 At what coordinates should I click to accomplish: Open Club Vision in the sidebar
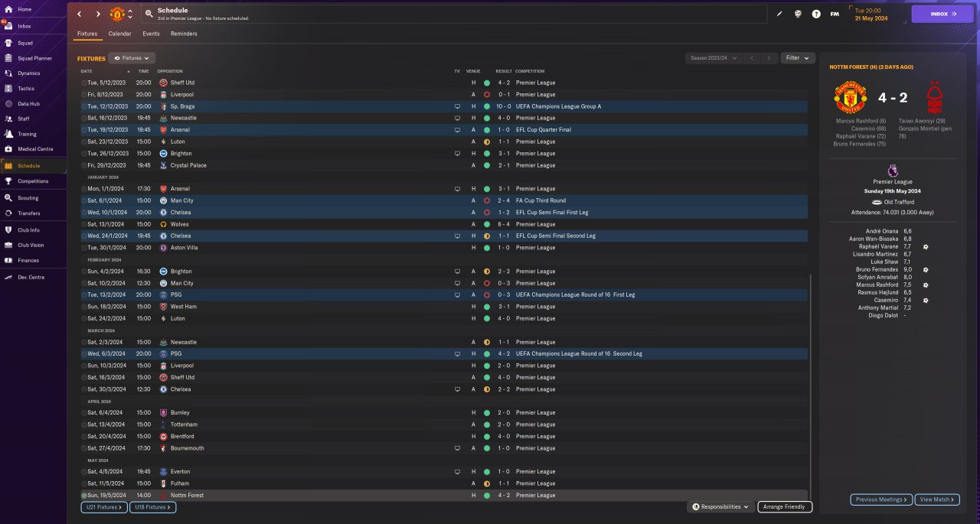tap(31, 245)
